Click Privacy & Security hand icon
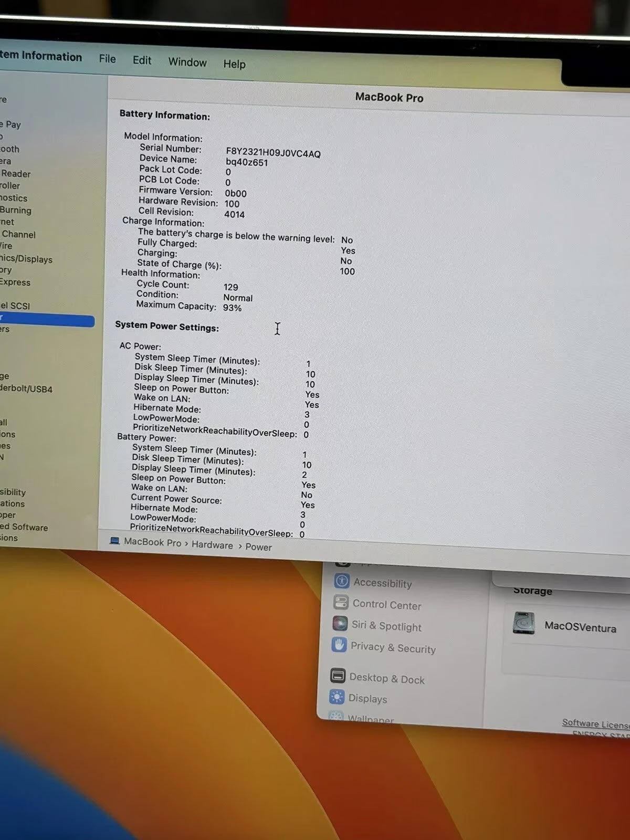 (339, 644)
